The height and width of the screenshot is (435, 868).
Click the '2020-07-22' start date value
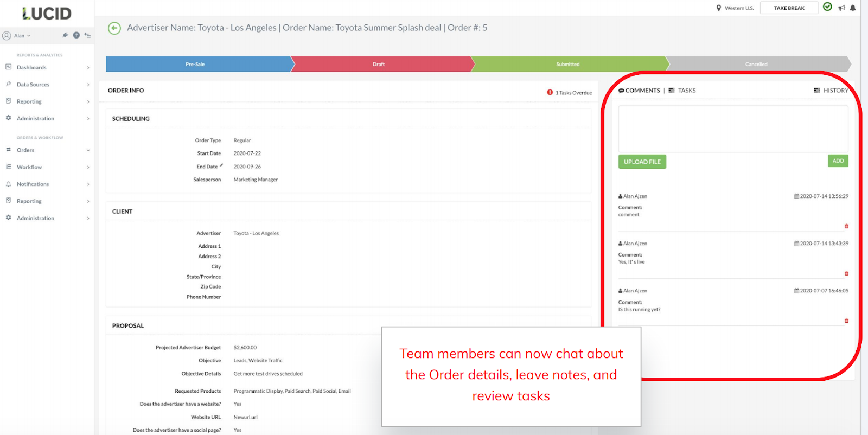click(247, 153)
